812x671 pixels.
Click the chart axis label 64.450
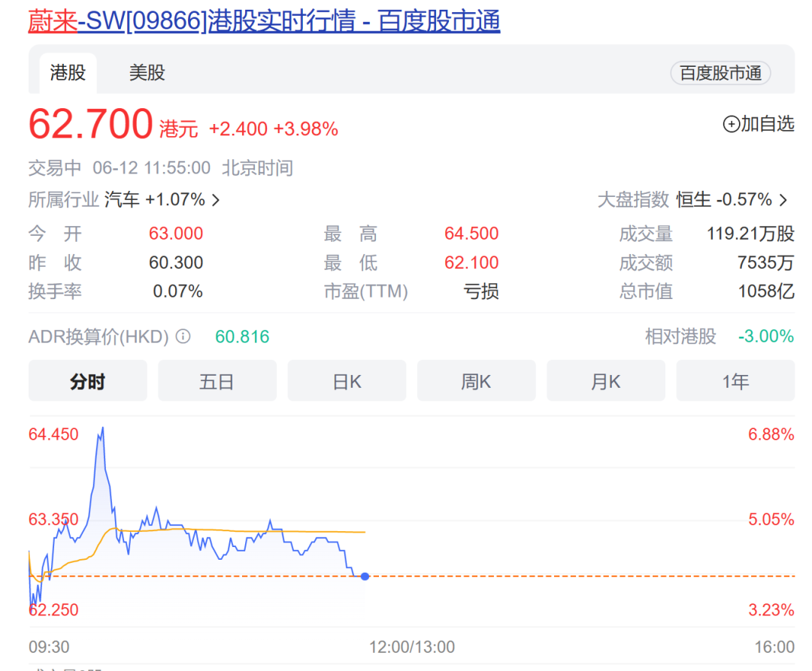pyautogui.click(x=53, y=434)
